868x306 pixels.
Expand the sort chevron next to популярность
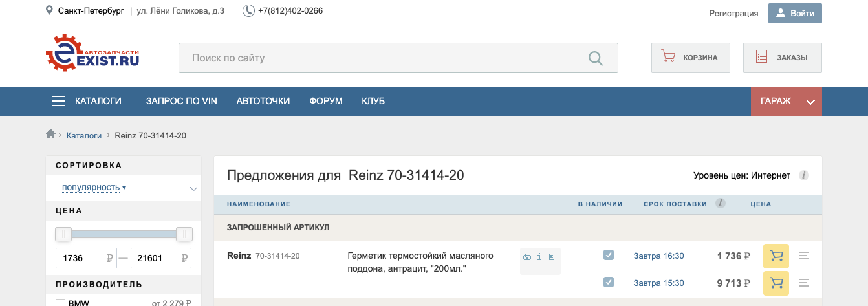click(x=193, y=189)
